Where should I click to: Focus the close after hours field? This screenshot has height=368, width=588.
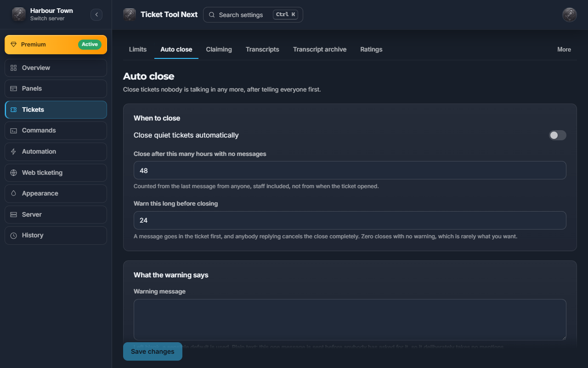350,170
